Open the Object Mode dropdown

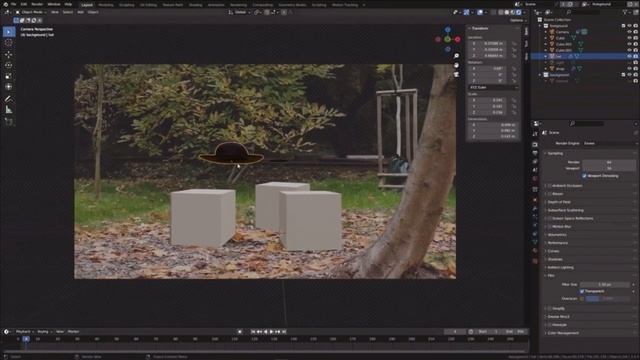pyautogui.click(x=31, y=12)
